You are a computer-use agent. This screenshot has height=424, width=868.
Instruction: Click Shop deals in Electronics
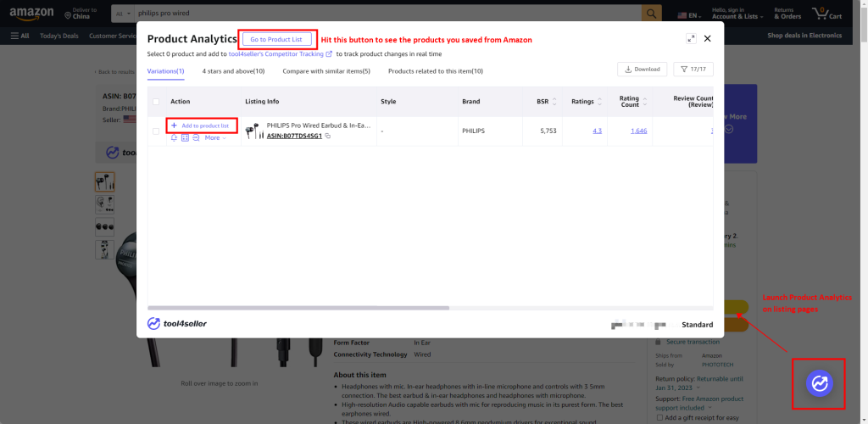click(804, 36)
